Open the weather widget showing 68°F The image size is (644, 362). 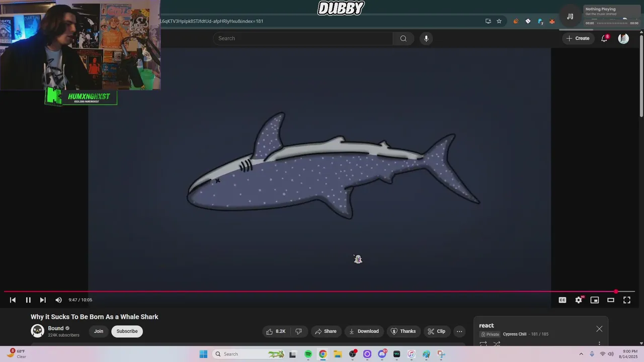pos(17,354)
